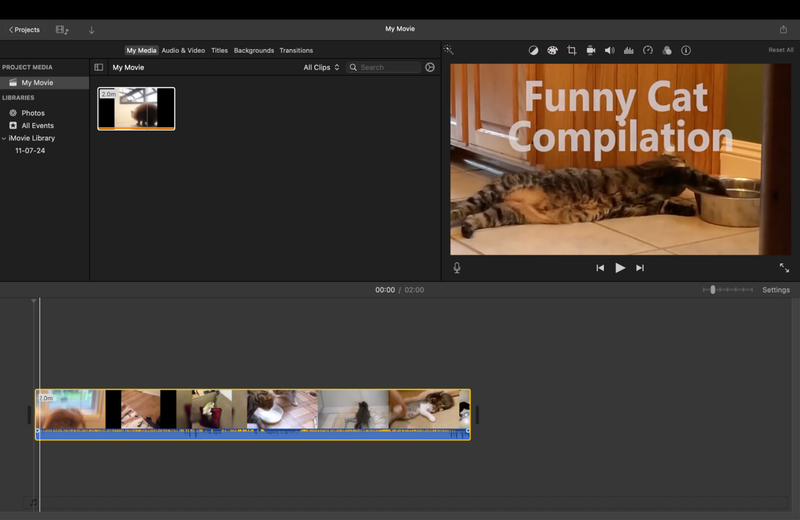Image resolution: width=800 pixels, height=520 pixels.
Task: Select My Movie in project media
Action: pyautogui.click(x=44, y=83)
